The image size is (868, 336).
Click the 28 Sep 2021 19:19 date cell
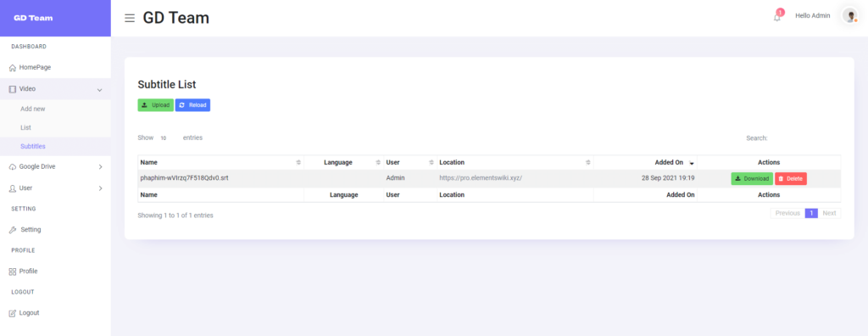pyautogui.click(x=668, y=178)
